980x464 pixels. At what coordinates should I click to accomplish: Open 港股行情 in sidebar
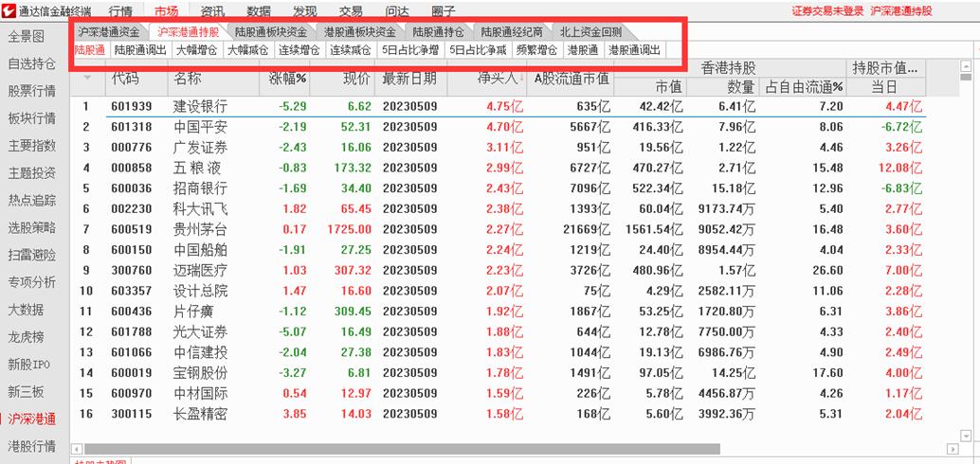(x=31, y=447)
